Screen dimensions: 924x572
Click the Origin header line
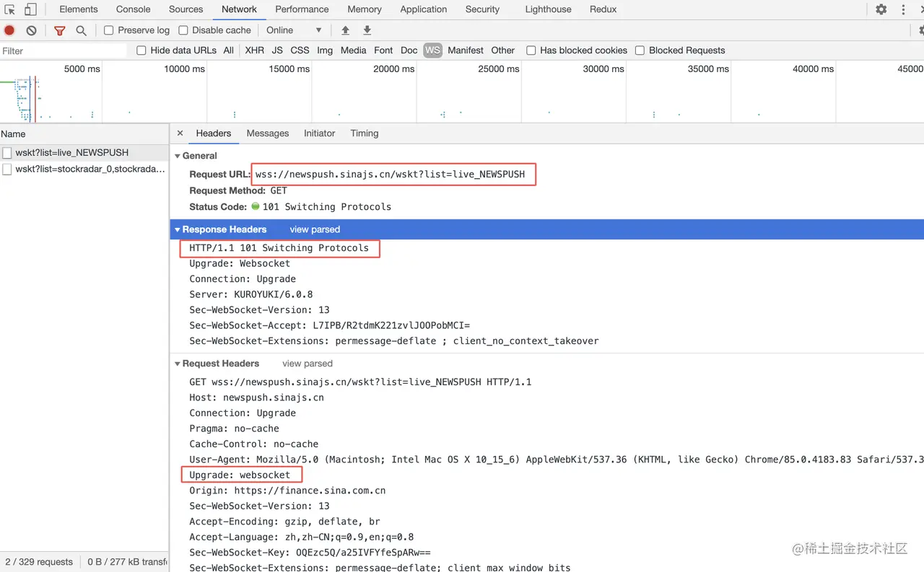pyautogui.click(x=287, y=490)
